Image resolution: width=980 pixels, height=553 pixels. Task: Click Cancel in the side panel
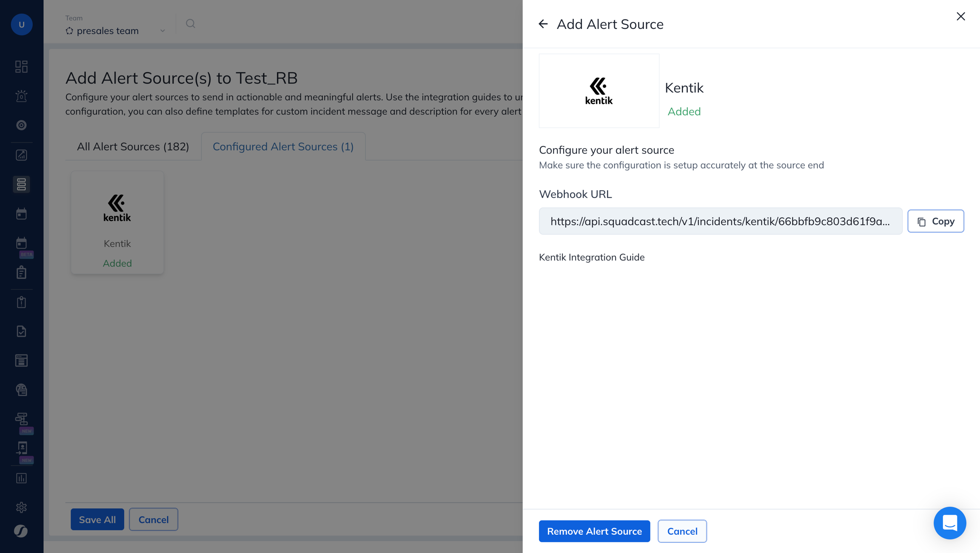682,531
